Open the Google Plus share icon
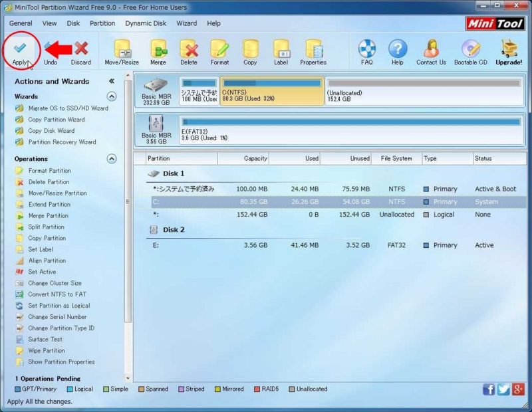 [x=519, y=389]
